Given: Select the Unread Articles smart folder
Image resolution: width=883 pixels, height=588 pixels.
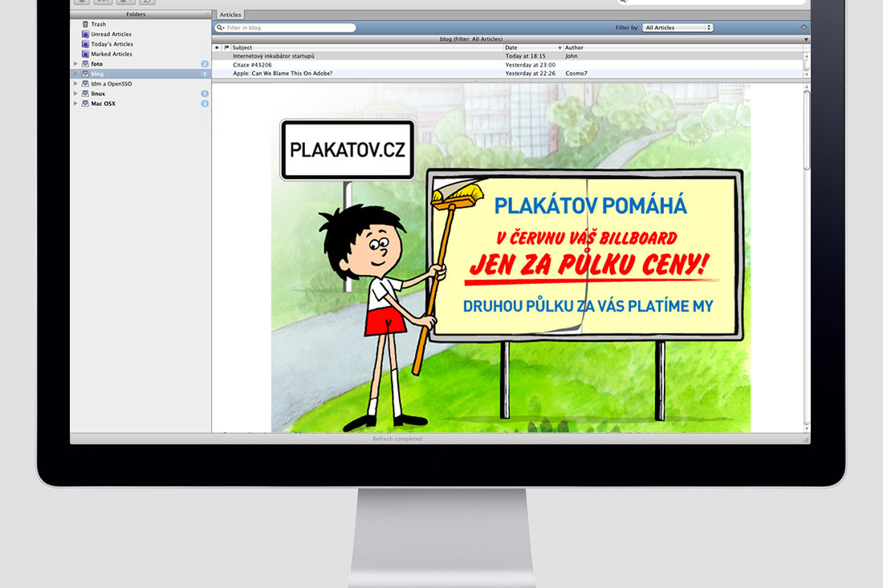Looking at the screenshot, I should [111, 34].
